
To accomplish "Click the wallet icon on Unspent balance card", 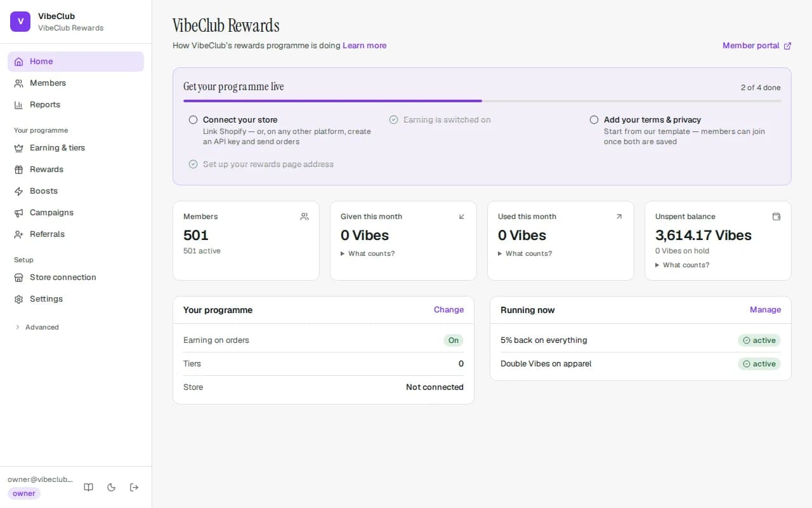I will point(776,217).
